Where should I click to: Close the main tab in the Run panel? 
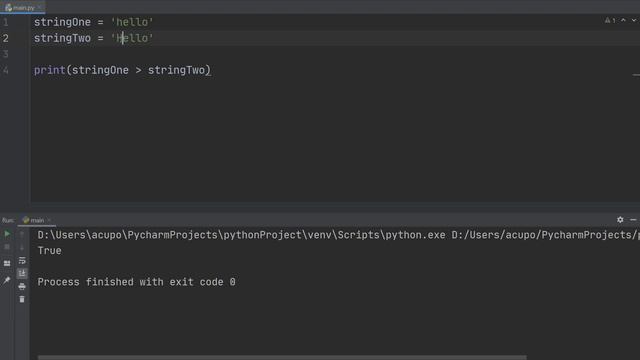tap(49, 220)
